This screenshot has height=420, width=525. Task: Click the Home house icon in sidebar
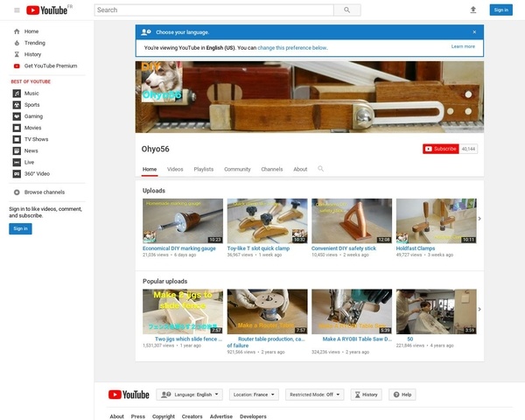click(x=17, y=31)
